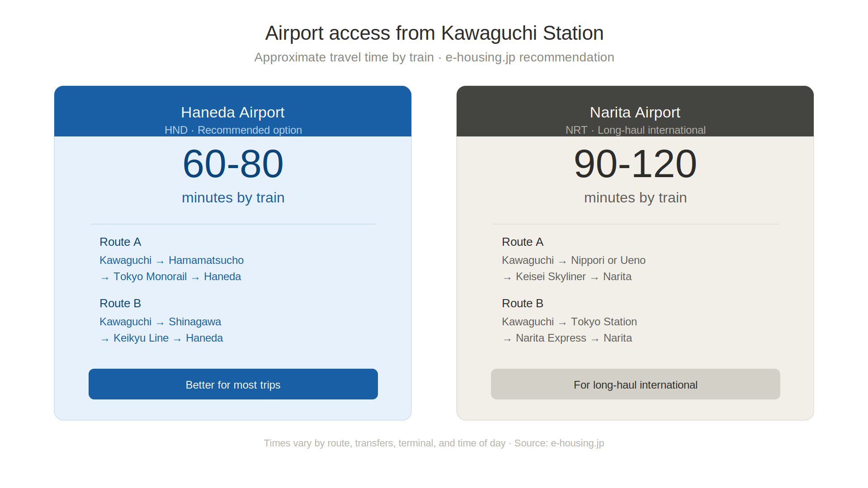Click 'Route B' heading in Narita card
Viewport: 868px width, 488px height.
(x=523, y=303)
